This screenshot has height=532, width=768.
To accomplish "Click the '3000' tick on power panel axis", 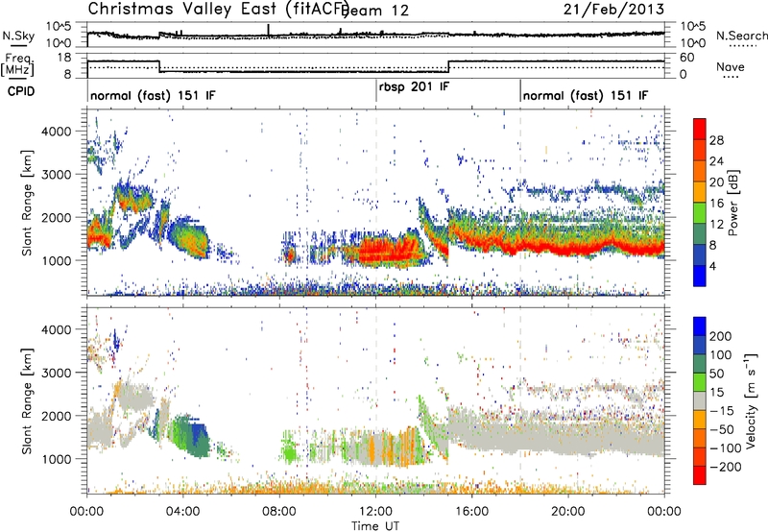I will 57,174.
